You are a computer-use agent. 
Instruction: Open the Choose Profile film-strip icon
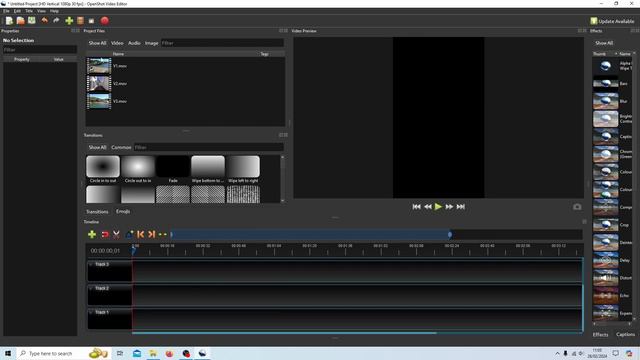[80, 20]
